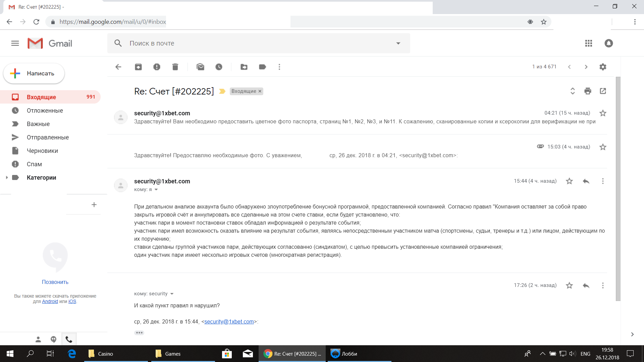Add a new contact with plus icon
The height and width of the screenshot is (362, 644).
pyautogui.click(x=94, y=204)
